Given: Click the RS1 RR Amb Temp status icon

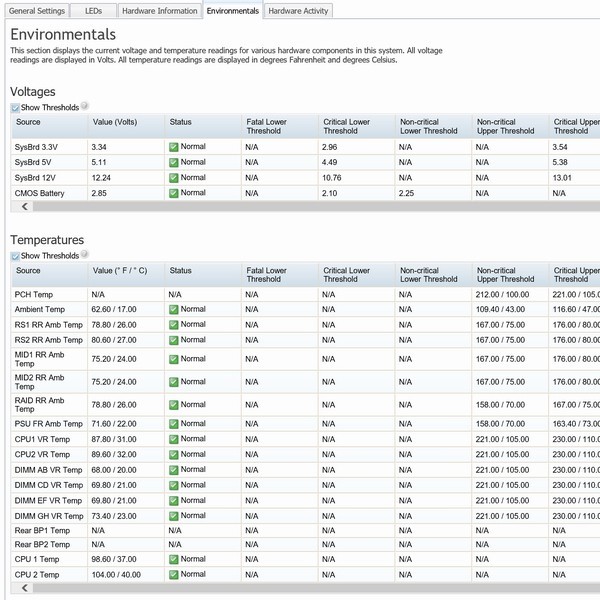Looking at the screenshot, I should (173, 325).
